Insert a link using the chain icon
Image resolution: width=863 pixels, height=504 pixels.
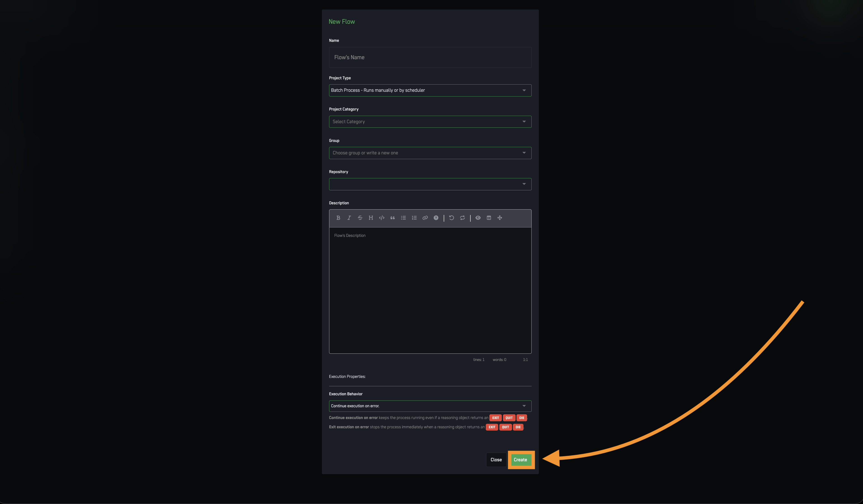coord(425,218)
